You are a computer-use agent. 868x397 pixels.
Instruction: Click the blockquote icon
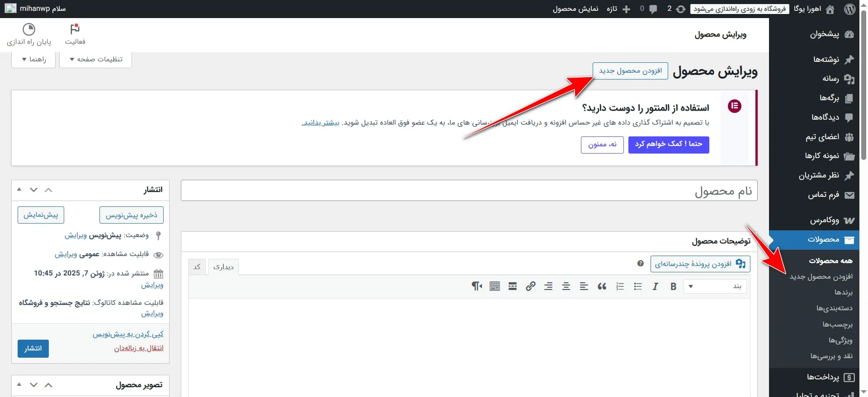click(602, 286)
